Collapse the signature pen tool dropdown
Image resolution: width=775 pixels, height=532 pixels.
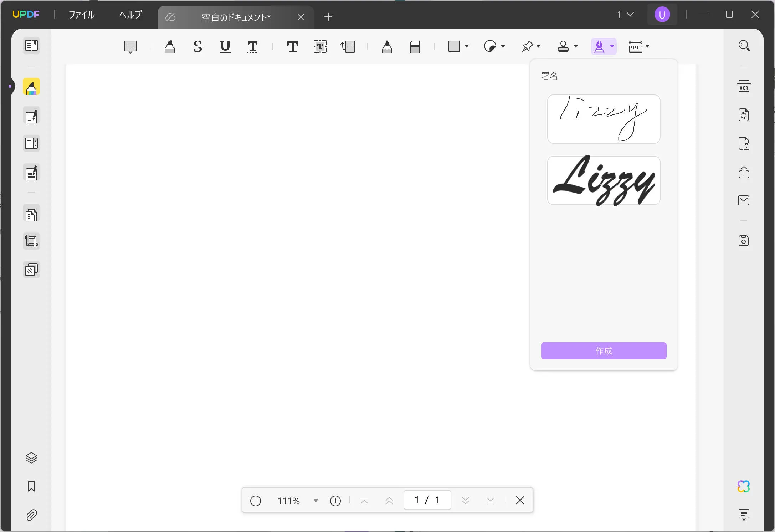pos(612,46)
